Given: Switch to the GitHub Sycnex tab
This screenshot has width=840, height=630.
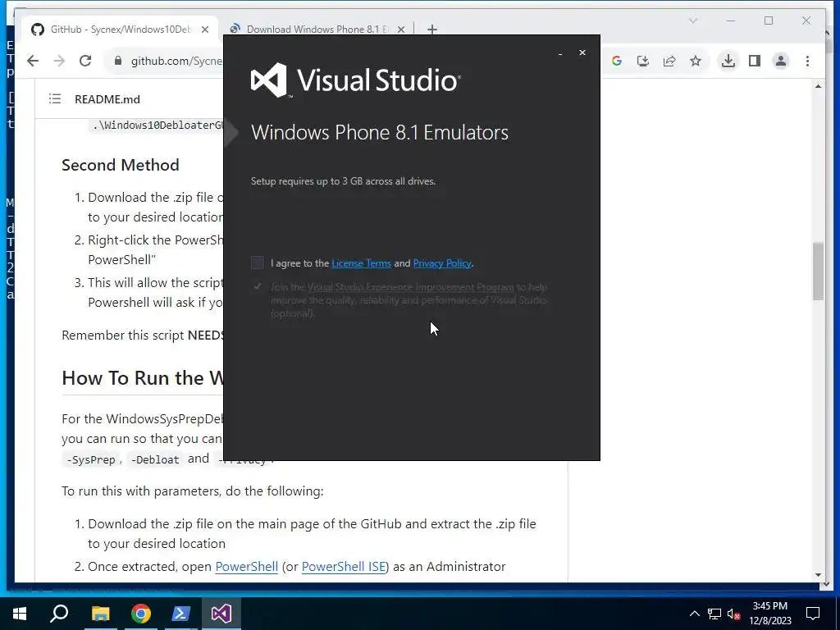Looking at the screenshot, I should pyautogui.click(x=120, y=30).
